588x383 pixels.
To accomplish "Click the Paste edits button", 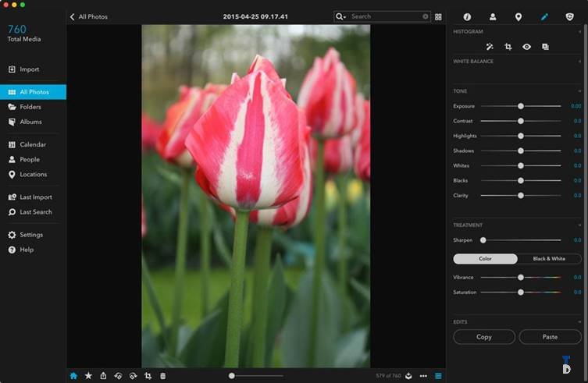I will 550,337.
